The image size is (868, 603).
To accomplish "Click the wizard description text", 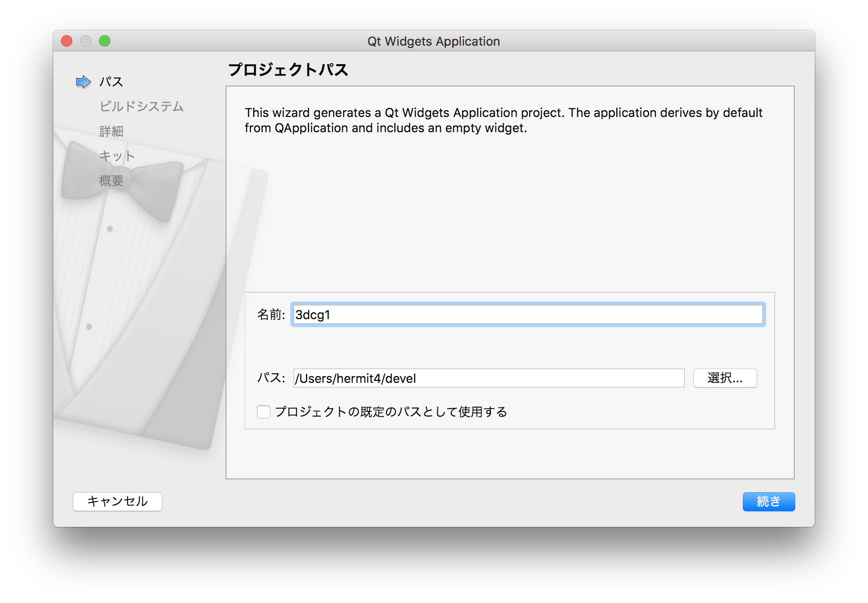I will 503,120.
